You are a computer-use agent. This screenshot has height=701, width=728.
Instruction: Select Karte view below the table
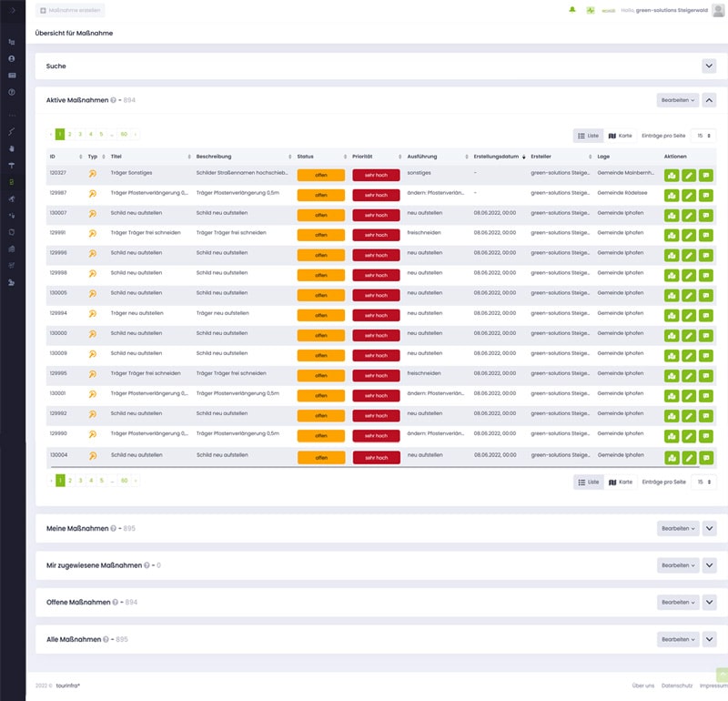point(620,482)
